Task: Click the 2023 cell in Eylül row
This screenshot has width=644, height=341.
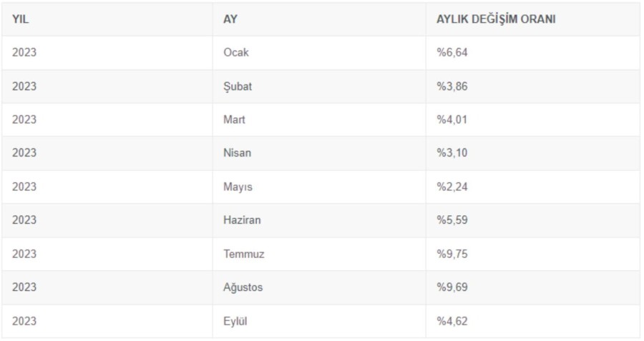Action: [24, 321]
